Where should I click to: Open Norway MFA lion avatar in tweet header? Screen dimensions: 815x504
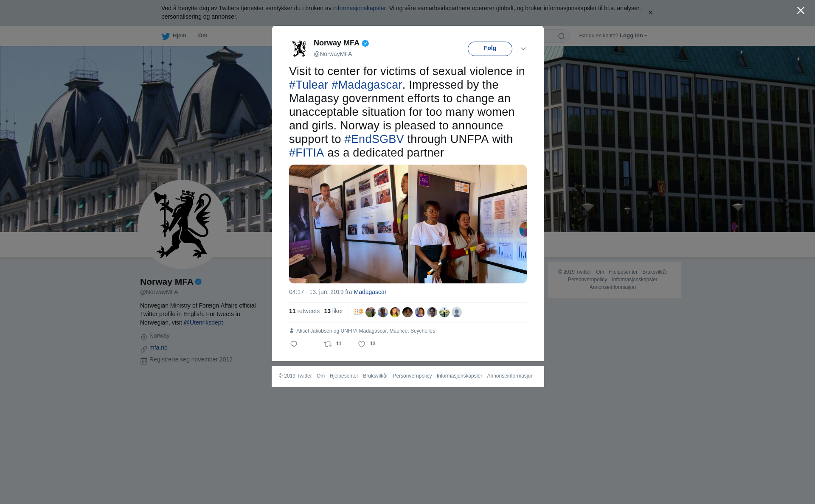click(299, 48)
